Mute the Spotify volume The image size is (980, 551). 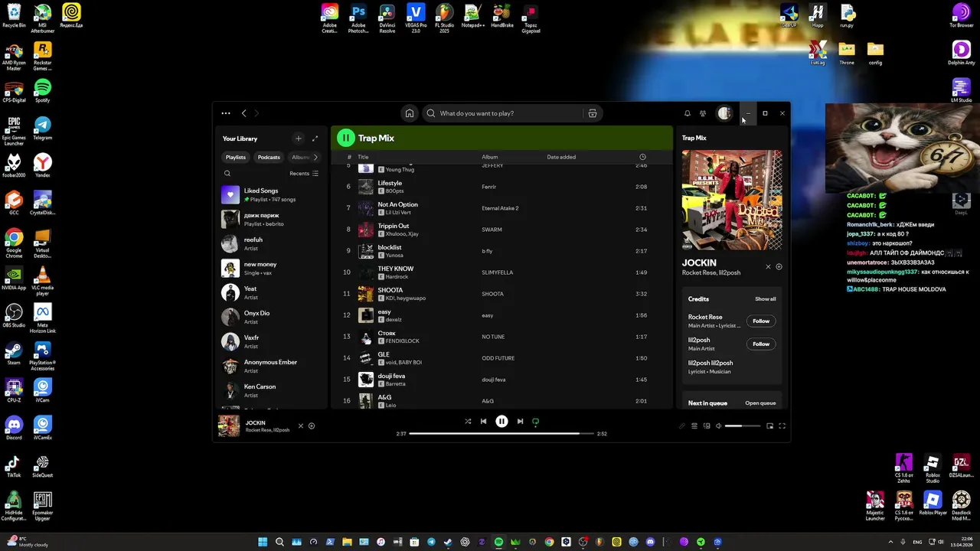[718, 425]
